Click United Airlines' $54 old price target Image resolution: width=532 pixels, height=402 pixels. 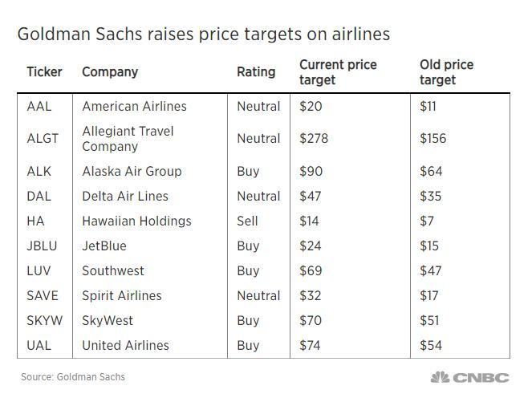coord(431,345)
